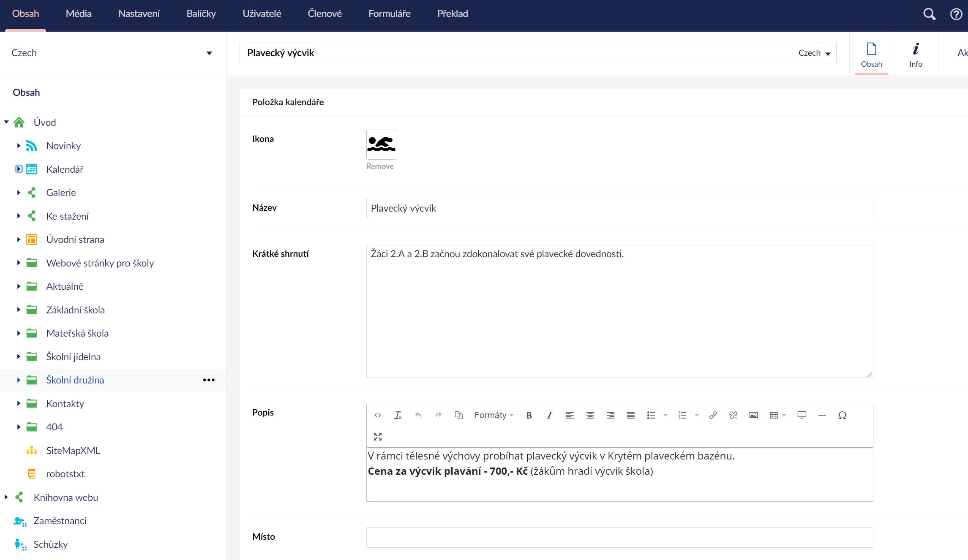The width and height of the screenshot is (968, 560).
Task: Click the Místo input field
Action: click(619, 538)
